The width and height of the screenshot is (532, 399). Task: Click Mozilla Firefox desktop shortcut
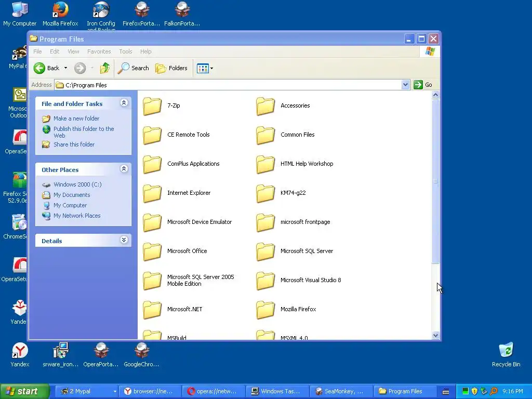60,14
